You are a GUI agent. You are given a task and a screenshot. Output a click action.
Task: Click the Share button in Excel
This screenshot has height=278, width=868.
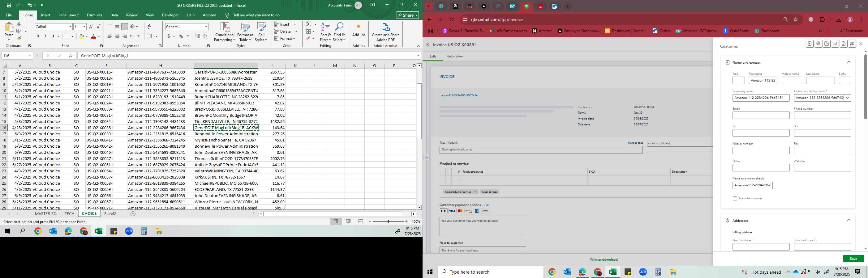pos(408,15)
